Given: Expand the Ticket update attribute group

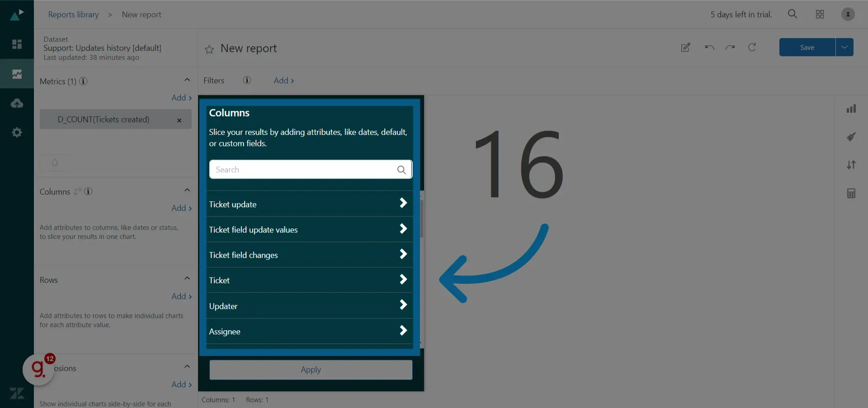Looking at the screenshot, I should 310,204.
